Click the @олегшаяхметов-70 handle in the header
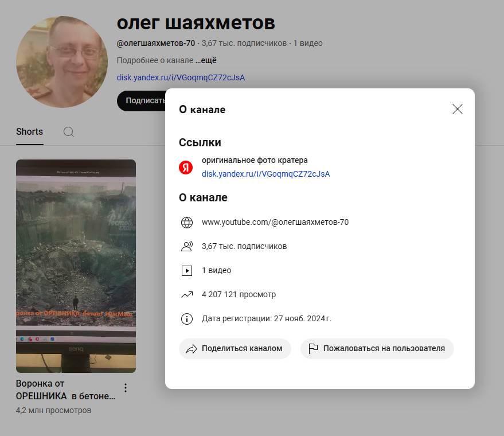 156,43
